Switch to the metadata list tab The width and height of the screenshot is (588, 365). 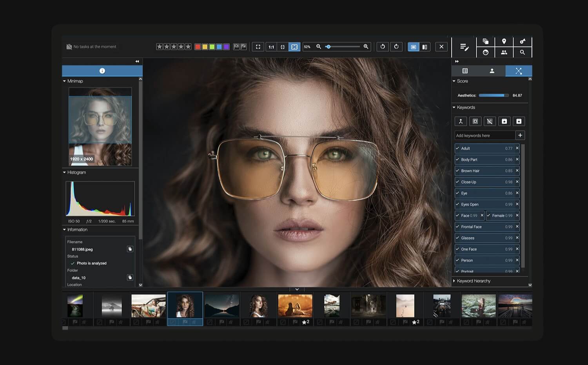pyautogui.click(x=465, y=71)
